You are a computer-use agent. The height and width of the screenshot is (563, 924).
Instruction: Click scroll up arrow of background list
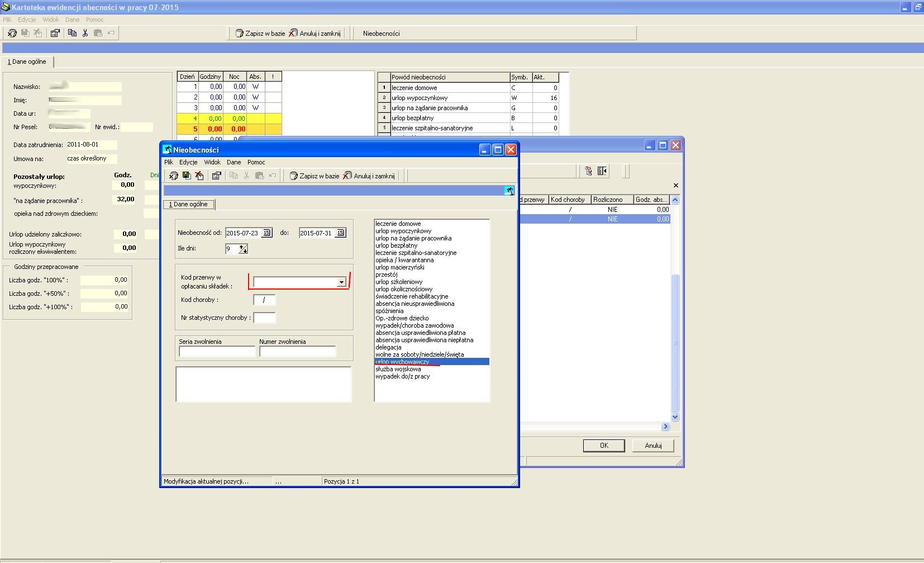coord(675,200)
